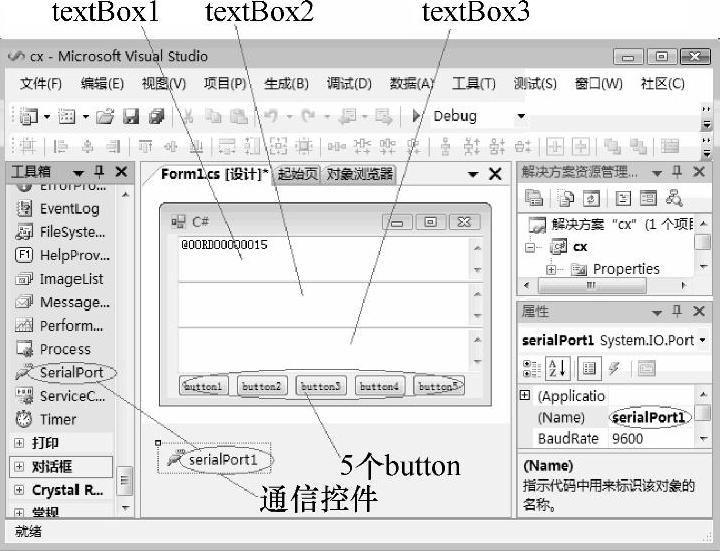Select the EventLog toolbox item
This screenshot has height=551, width=720.
[x=57, y=209]
